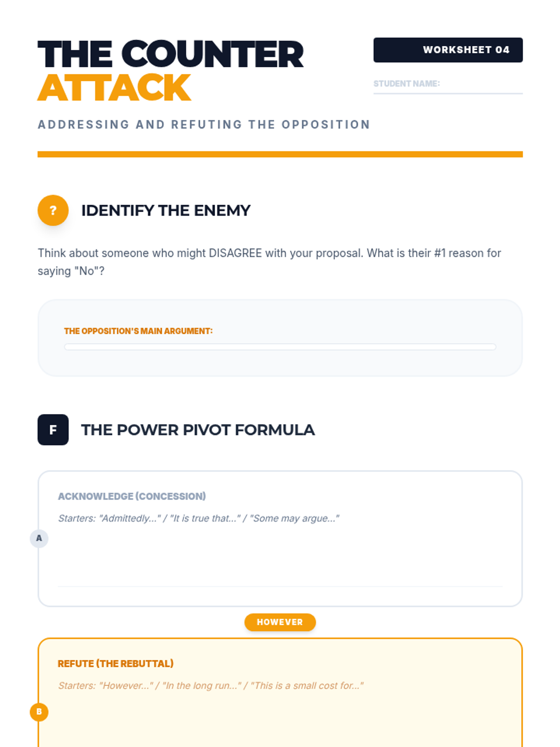Click the dark F square icon

pos(53,430)
